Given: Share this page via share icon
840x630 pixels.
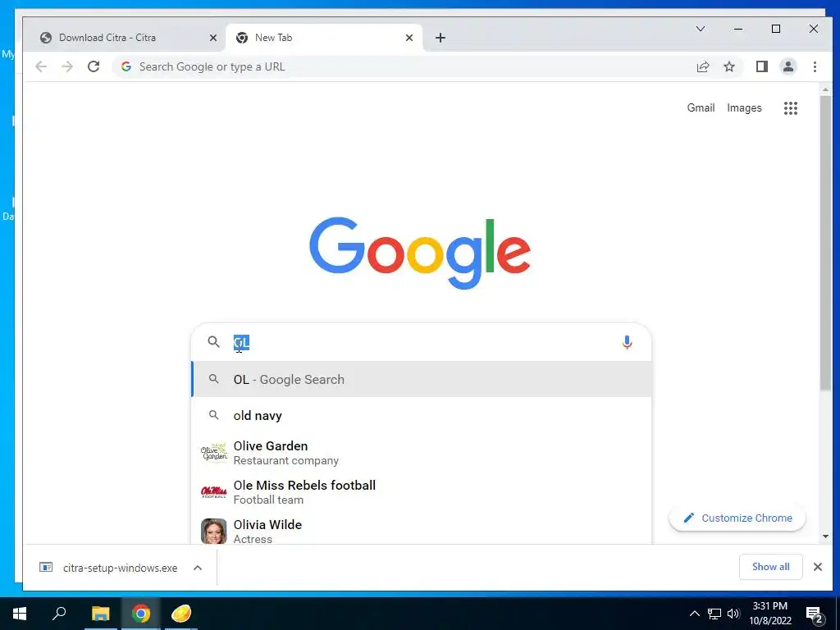Looking at the screenshot, I should 703,66.
